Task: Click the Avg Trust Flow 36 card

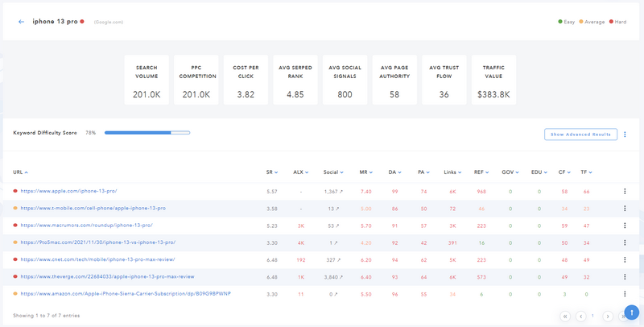Action: tap(444, 80)
